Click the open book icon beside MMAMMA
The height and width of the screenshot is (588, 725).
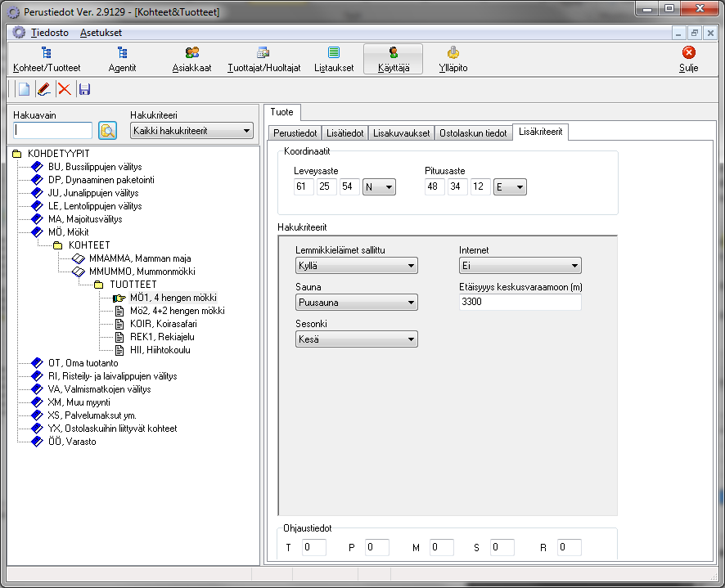coord(79,258)
